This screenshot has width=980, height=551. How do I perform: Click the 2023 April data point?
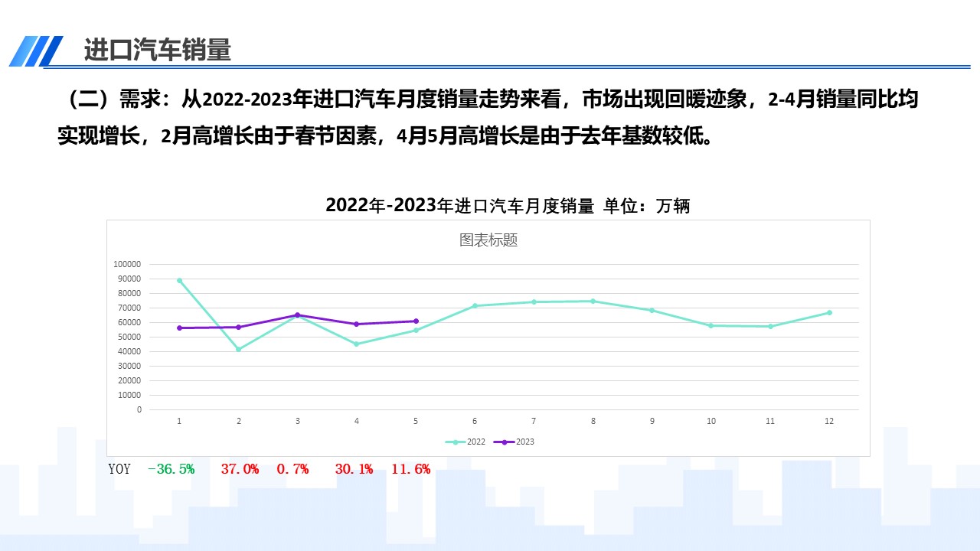(357, 324)
